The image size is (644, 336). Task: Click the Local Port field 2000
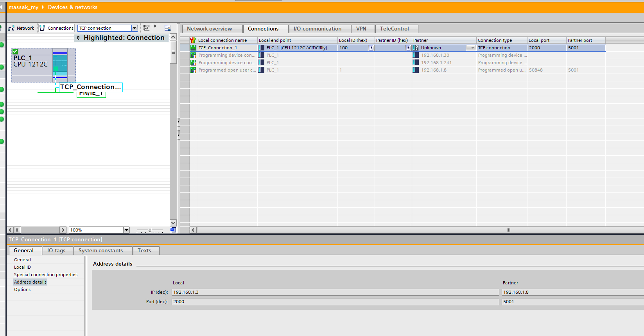335,302
